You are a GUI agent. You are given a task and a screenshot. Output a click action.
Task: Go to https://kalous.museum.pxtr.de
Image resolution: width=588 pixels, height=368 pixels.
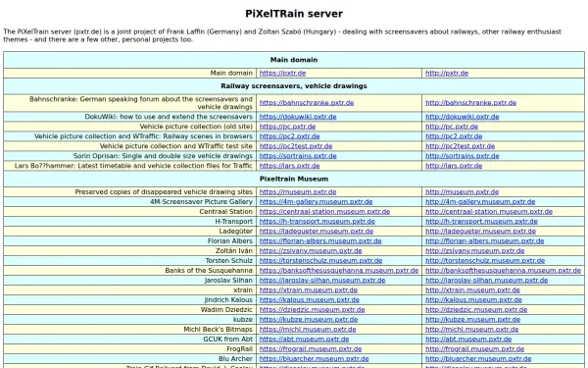pyautogui.click(x=310, y=300)
